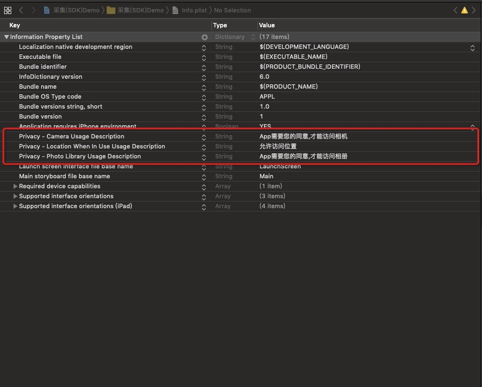Select Main storyboard file base name key

coord(64,176)
